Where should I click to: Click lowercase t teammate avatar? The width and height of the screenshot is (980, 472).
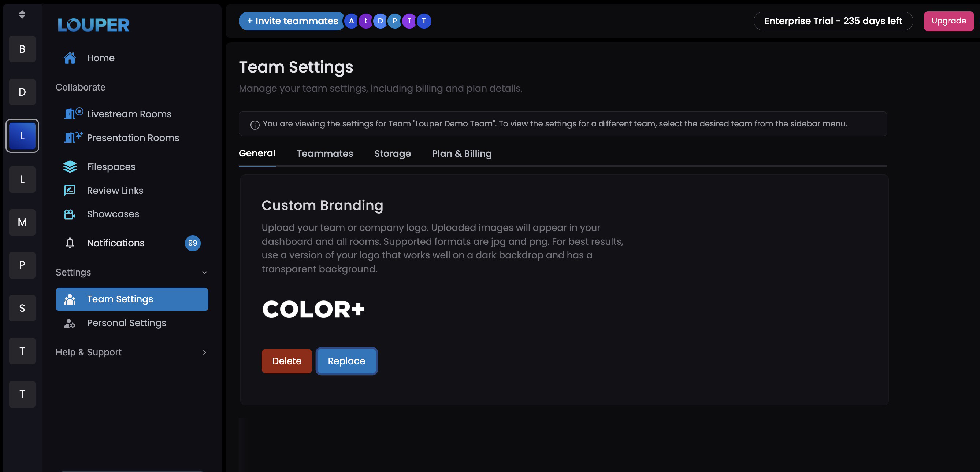pyautogui.click(x=366, y=21)
